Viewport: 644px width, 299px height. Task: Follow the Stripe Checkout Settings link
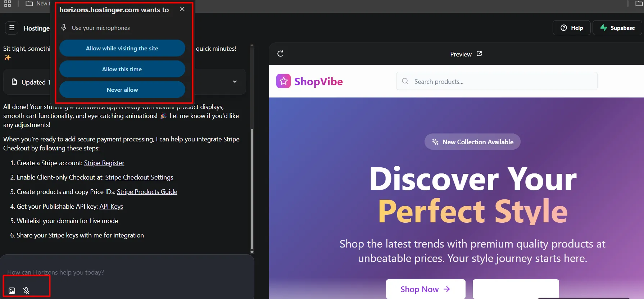[139, 177]
